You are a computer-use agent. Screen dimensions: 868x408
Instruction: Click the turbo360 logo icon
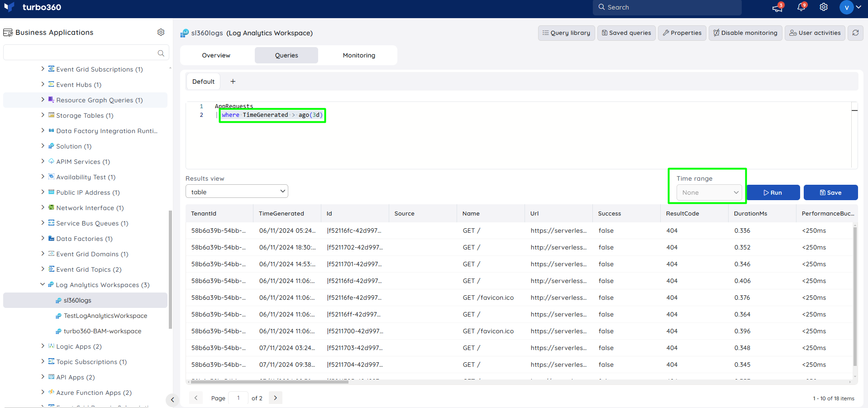pyautogui.click(x=9, y=7)
